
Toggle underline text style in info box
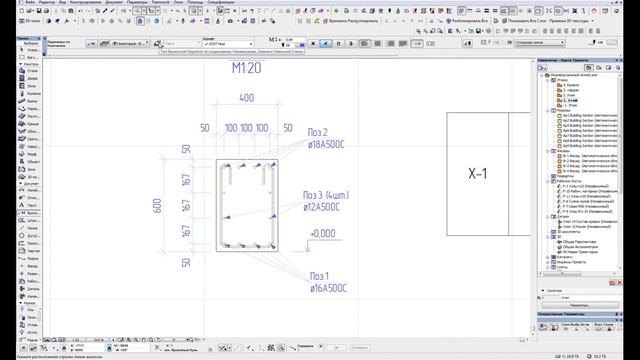coord(338,43)
